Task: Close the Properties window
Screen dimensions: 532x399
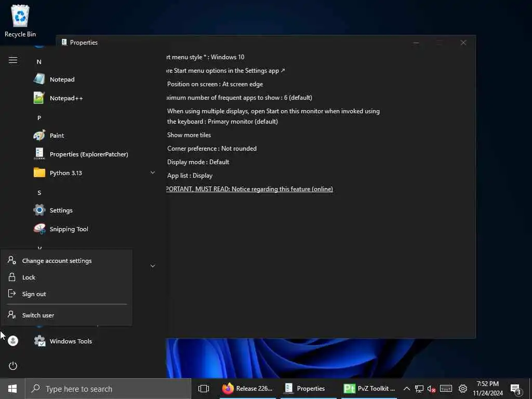Action: pos(463,43)
